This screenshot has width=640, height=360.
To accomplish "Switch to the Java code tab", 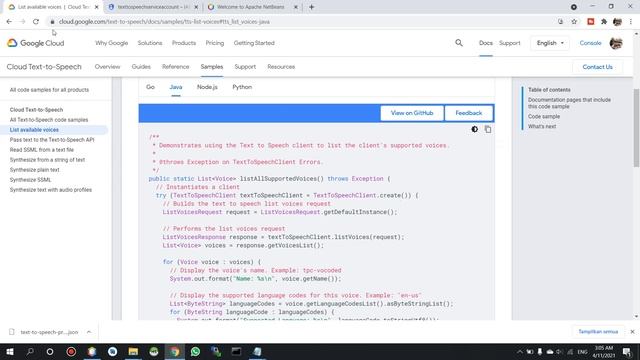I will pyautogui.click(x=176, y=87).
